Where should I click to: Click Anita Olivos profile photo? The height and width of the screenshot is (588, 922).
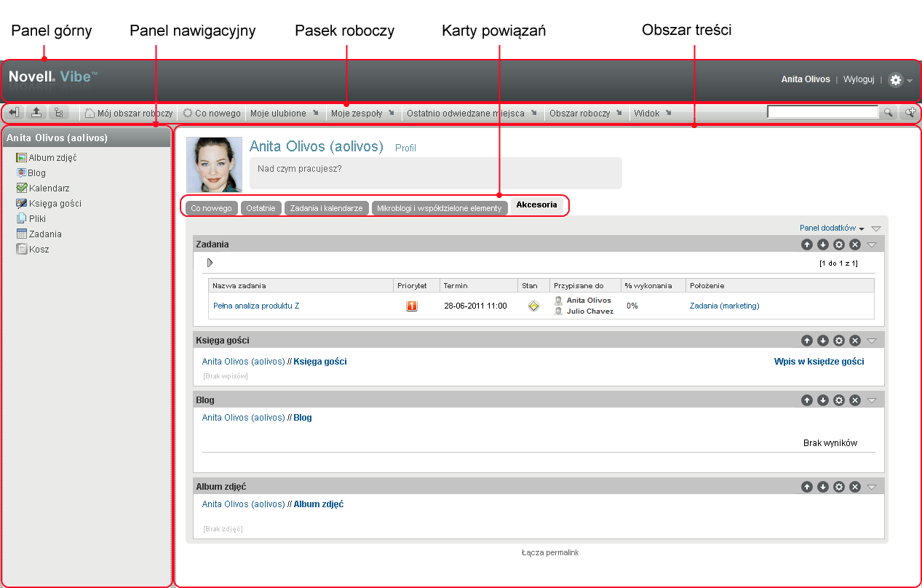214,164
